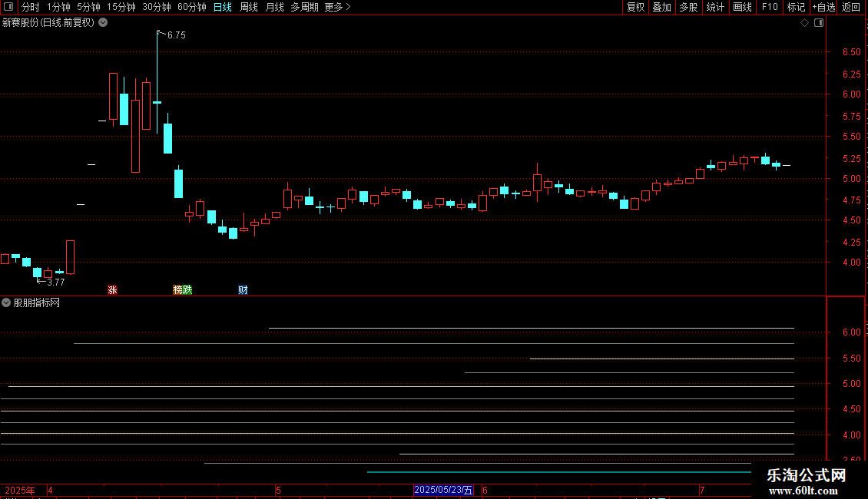Select the 1分钟 period

click(x=58, y=7)
